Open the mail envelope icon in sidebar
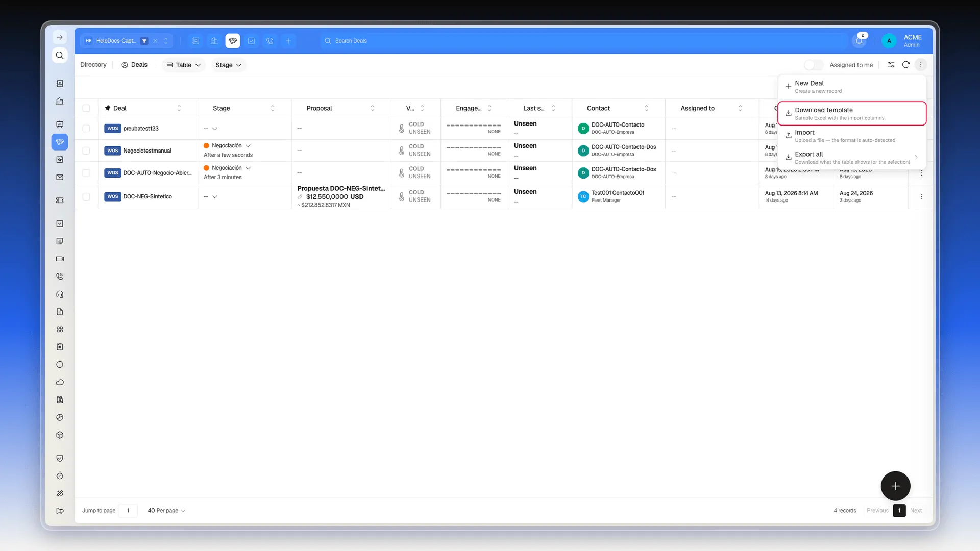980x551 pixels. point(60,178)
